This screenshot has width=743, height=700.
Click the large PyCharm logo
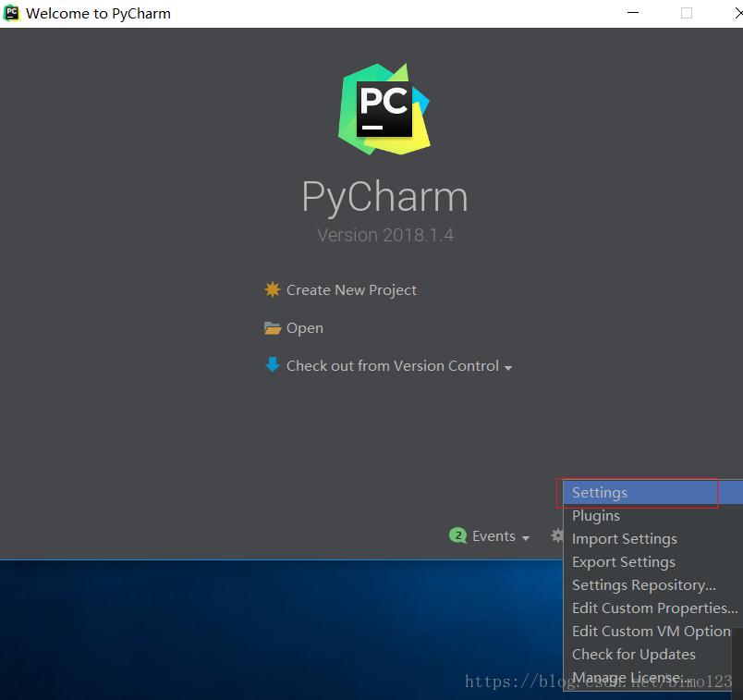click(x=384, y=109)
